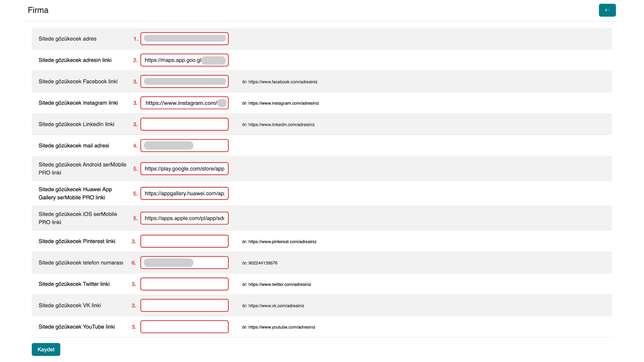Image resolution: width=644 pixels, height=362 pixels.
Task: Select the Android serMobile PRO link field
Action: [x=184, y=169]
